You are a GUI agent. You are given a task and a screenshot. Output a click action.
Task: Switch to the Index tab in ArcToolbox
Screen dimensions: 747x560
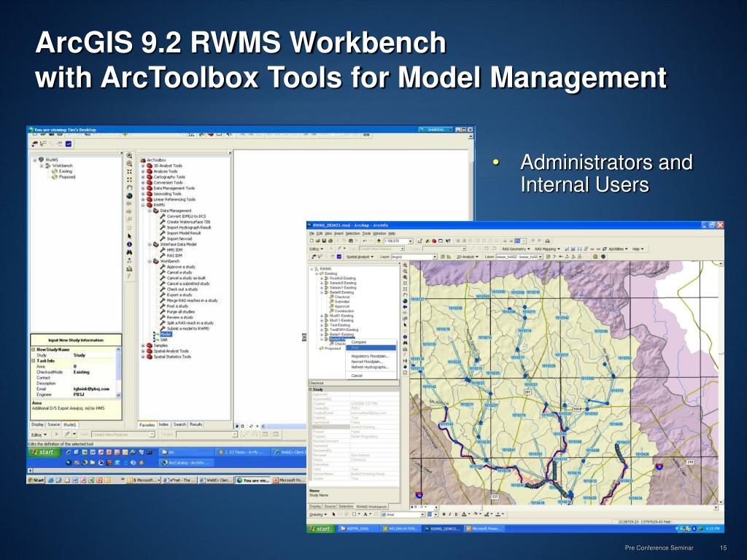pos(163,424)
